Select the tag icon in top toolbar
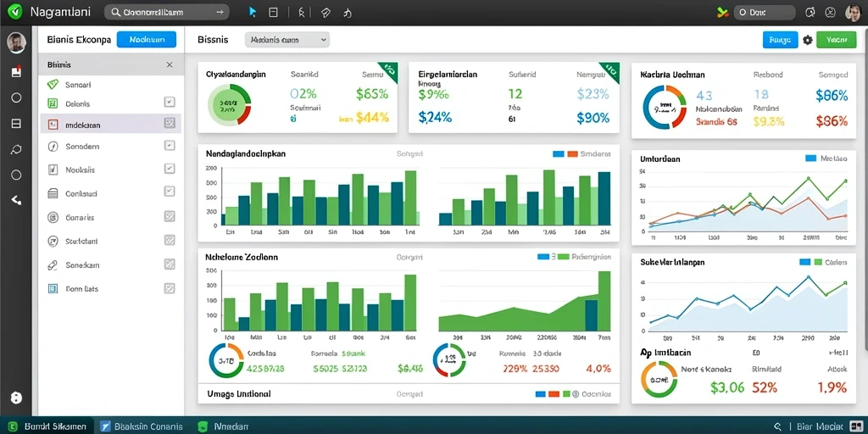This screenshot has height=434, width=868. 325,12
